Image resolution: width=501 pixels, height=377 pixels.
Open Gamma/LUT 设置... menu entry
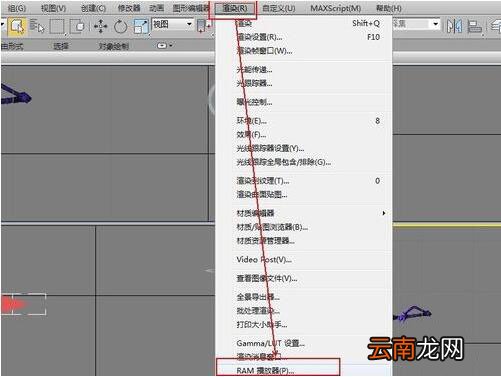pyautogui.click(x=304, y=343)
